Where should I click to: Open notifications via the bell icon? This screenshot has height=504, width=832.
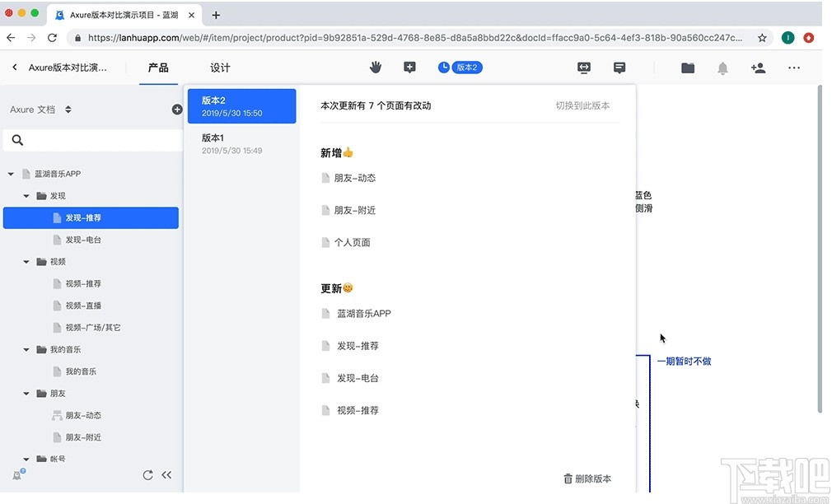[x=722, y=68]
